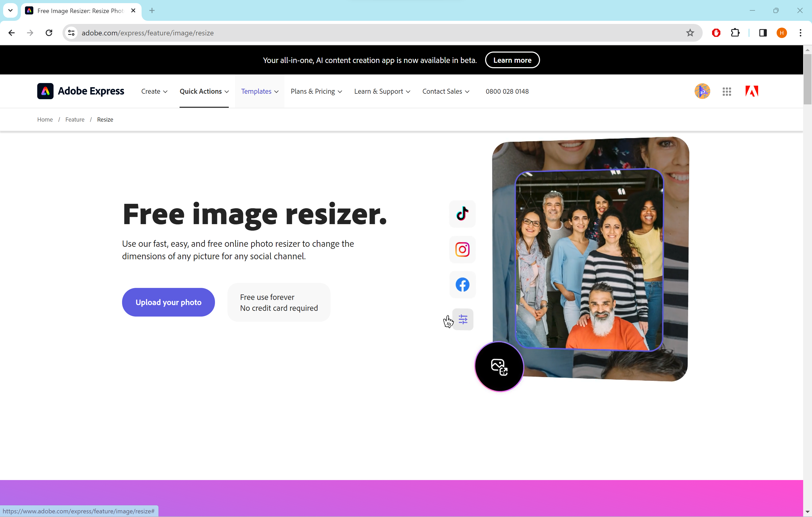Go back to the previous page
Screen dimensions: 812x517
11,33
